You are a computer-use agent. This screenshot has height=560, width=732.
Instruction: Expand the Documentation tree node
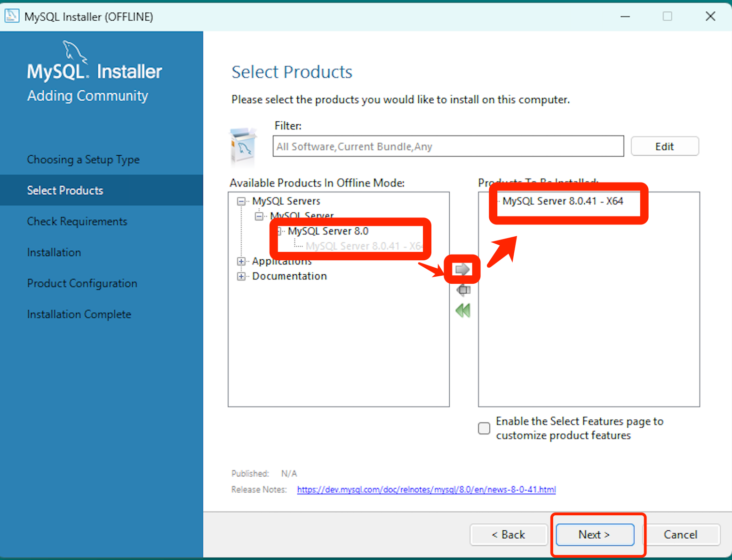coord(241,276)
